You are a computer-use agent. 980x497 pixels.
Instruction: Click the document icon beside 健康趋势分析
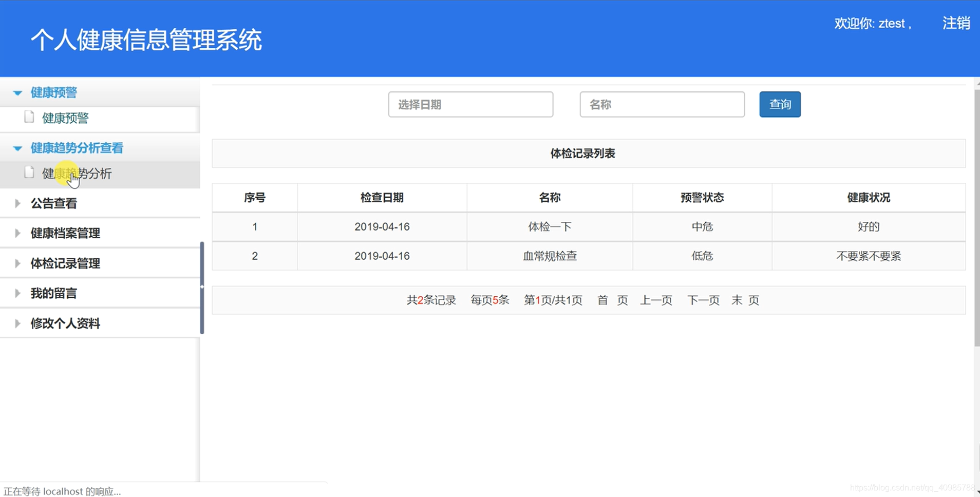click(29, 173)
